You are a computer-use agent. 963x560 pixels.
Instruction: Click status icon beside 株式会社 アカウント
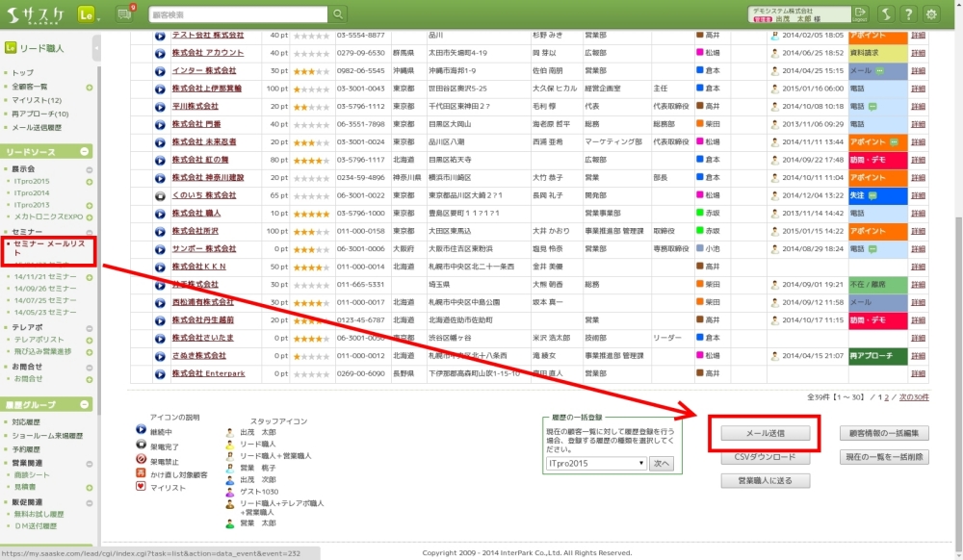(160, 53)
